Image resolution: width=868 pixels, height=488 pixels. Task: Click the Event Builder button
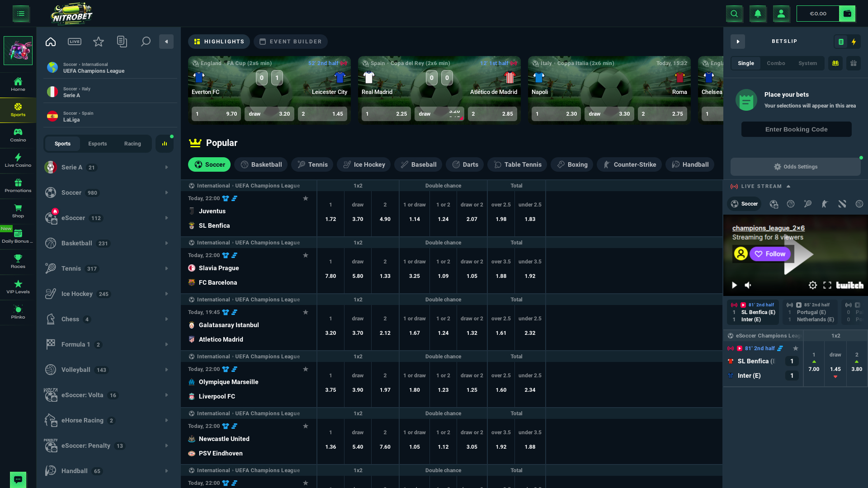click(x=291, y=41)
